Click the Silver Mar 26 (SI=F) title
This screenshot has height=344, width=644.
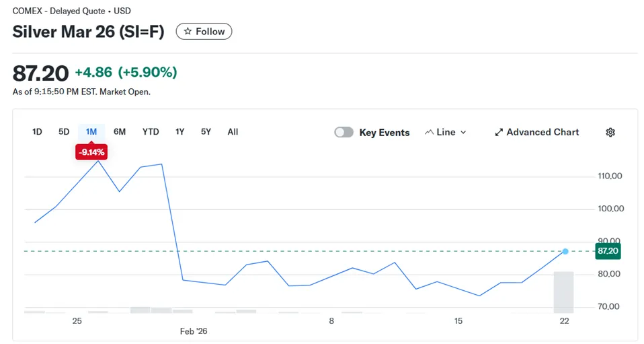tap(88, 32)
